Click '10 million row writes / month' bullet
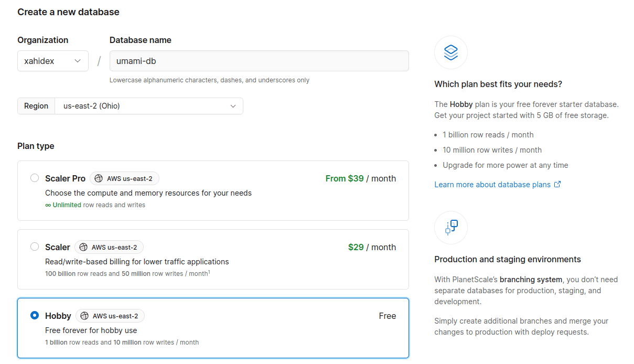This screenshot has height=364, width=634. [x=492, y=150]
